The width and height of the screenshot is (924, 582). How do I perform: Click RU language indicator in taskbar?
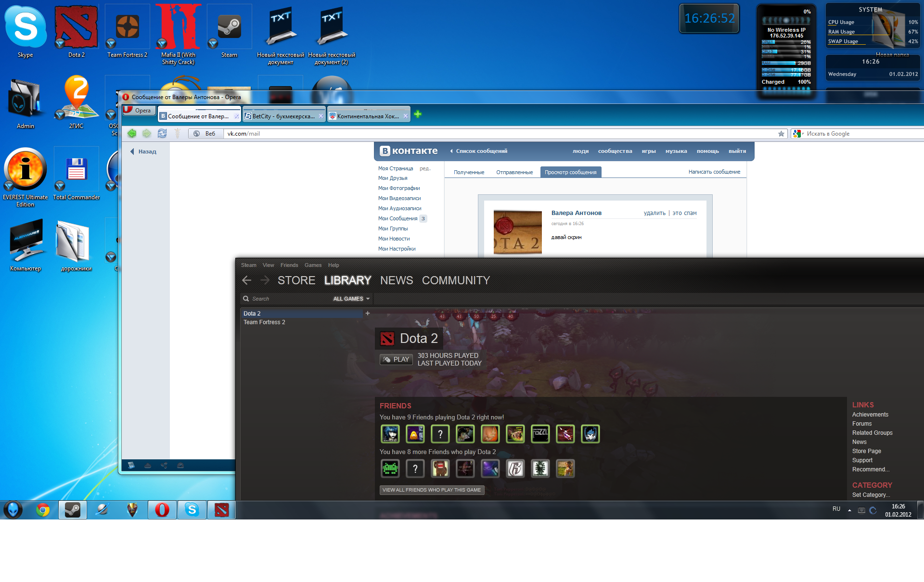pos(836,509)
